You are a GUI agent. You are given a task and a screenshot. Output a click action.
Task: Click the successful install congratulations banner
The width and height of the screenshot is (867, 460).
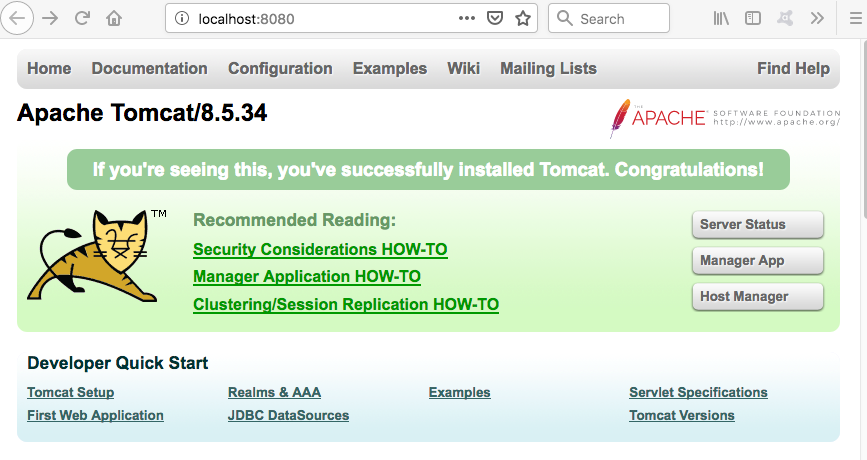click(429, 170)
